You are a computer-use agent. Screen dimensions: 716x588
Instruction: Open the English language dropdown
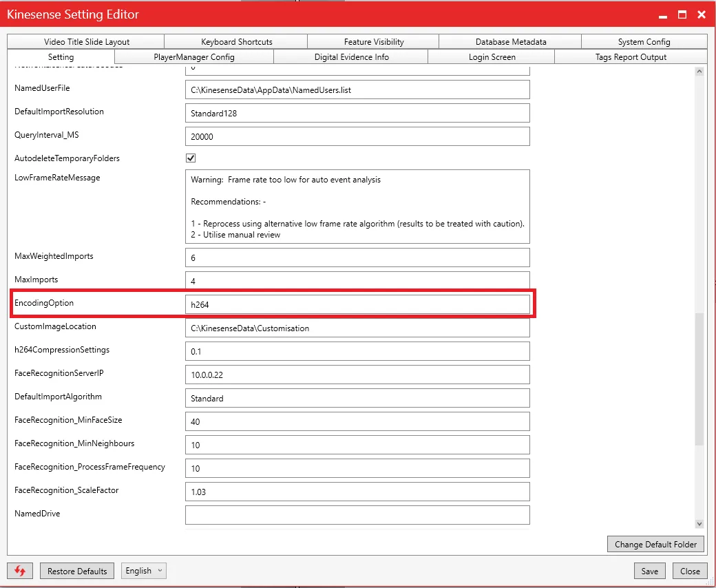tap(143, 571)
